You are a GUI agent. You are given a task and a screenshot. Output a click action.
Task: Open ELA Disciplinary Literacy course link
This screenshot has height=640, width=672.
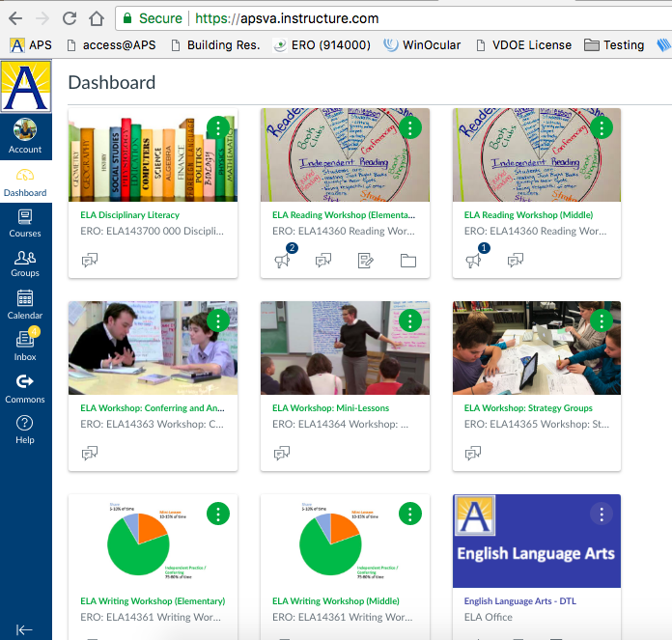click(129, 215)
